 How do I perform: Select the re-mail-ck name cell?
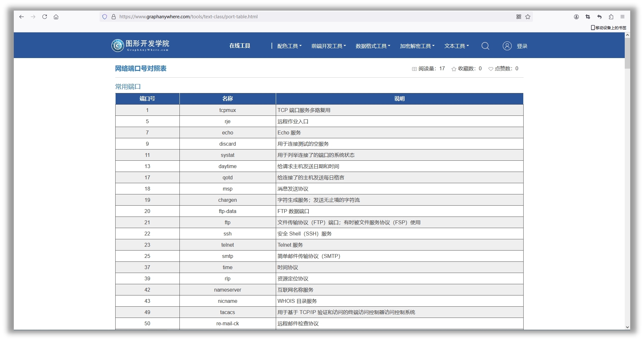[228, 323]
